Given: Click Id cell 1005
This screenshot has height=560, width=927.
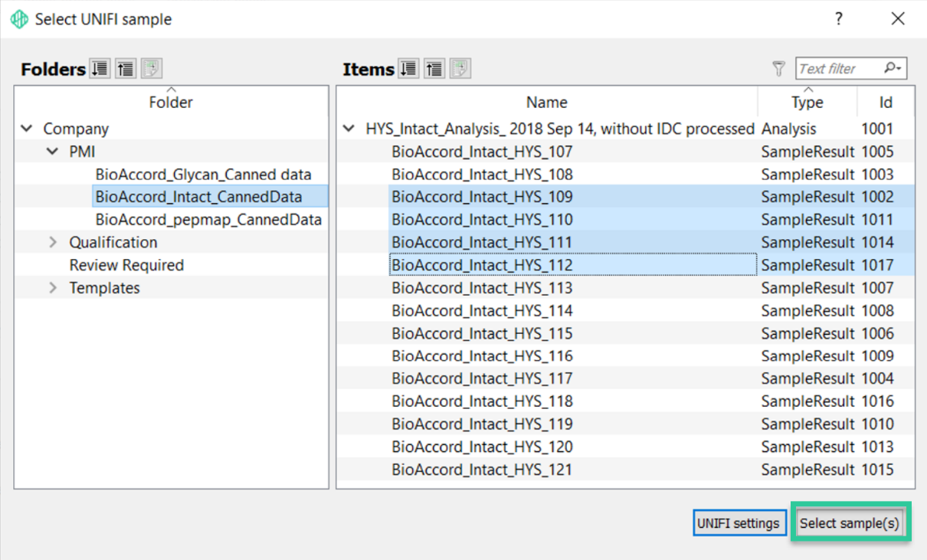Looking at the screenshot, I should [x=877, y=152].
